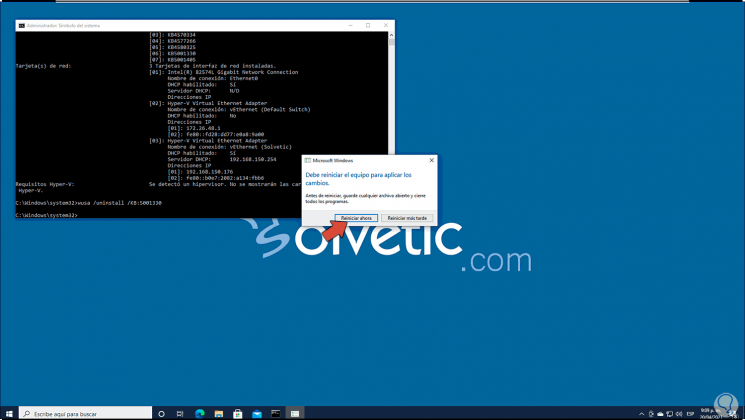Click the IP address 192.168.150.176
The height and width of the screenshot is (420, 745).
[210, 172]
